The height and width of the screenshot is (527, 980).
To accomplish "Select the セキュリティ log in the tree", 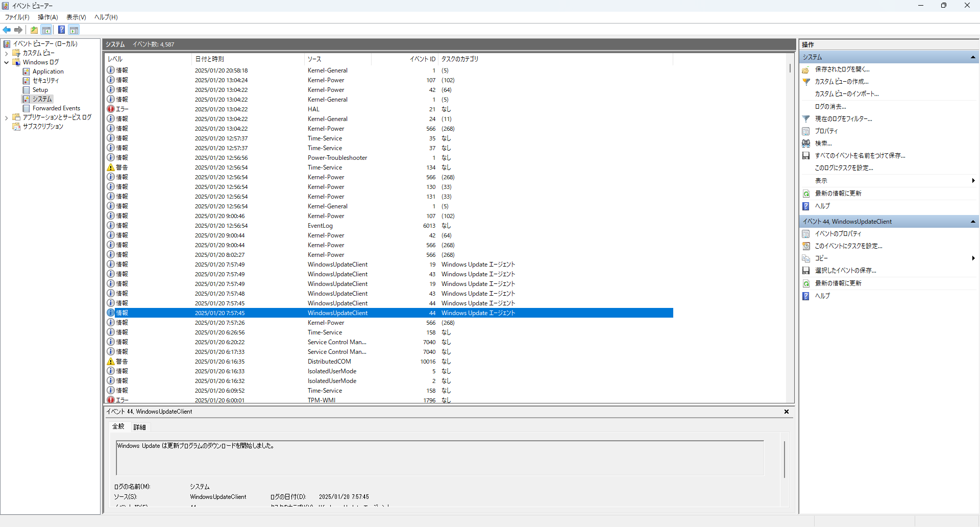I will (x=45, y=81).
